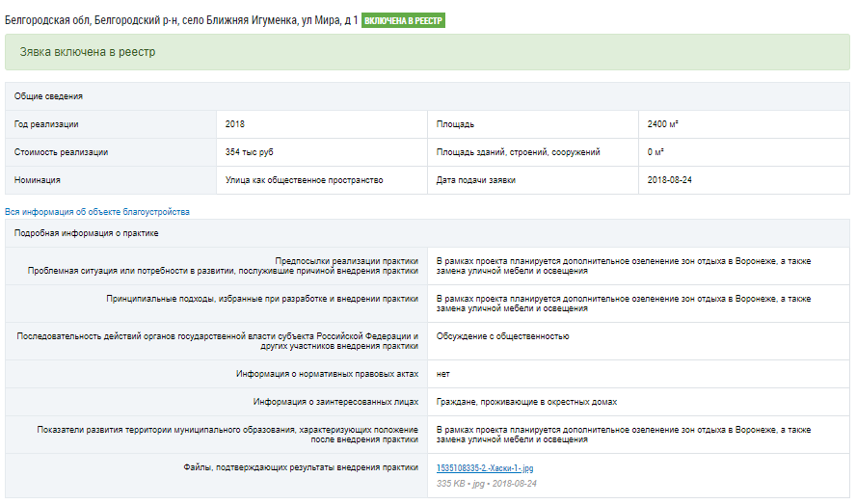Click the file details 335 KB jpg line
856x504 pixels.
click(486, 483)
